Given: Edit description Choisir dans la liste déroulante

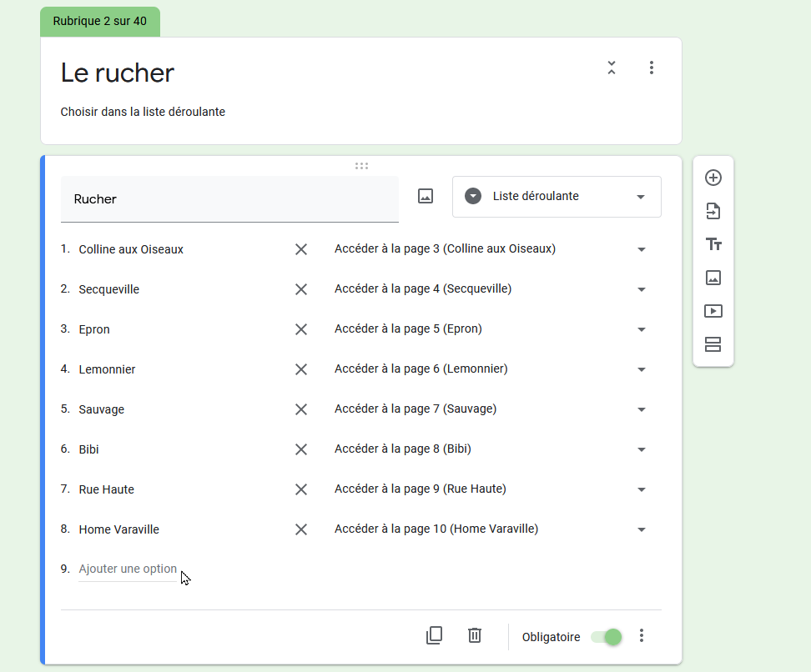Looking at the screenshot, I should point(143,112).
